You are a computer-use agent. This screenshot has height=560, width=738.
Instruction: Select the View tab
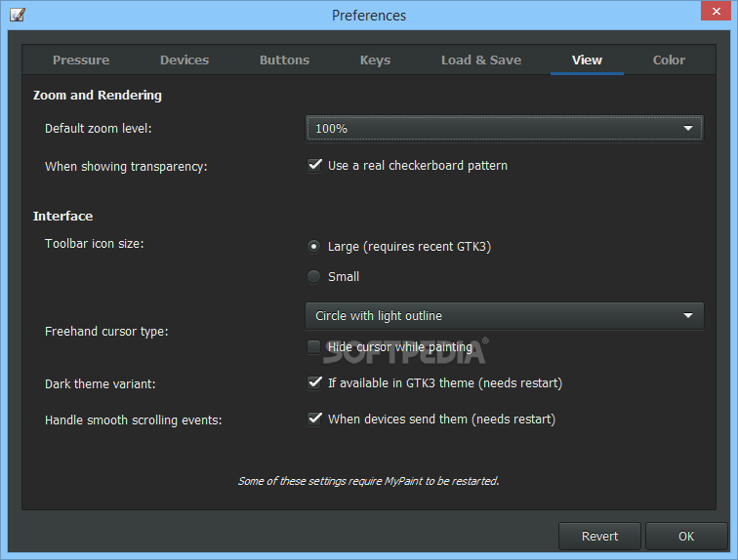(587, 60)
